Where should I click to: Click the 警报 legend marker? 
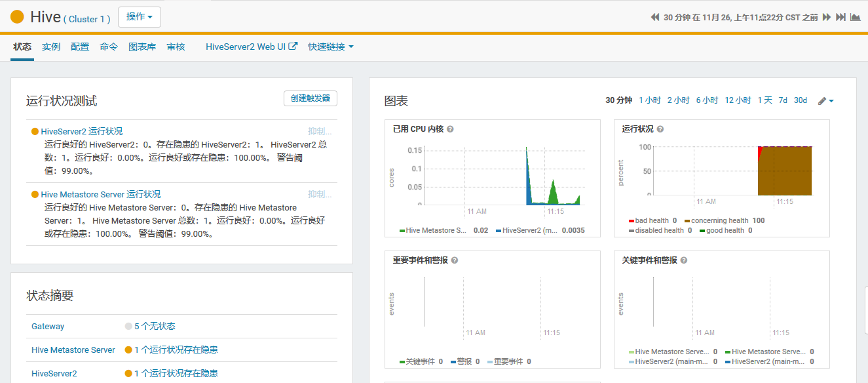(x=453, y=362)
